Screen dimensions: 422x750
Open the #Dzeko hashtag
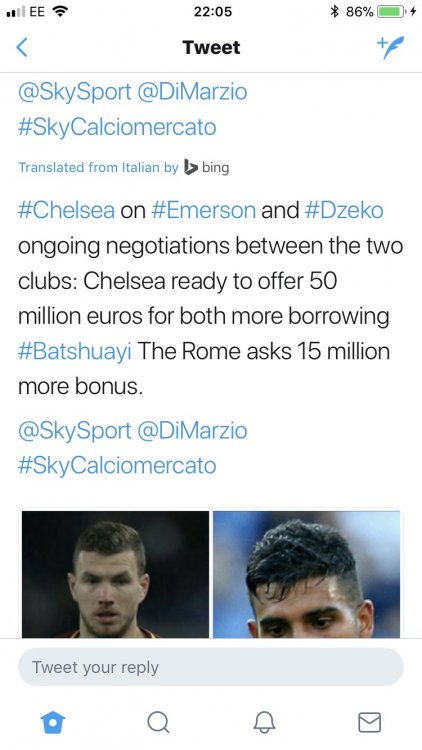click(344, 210)
